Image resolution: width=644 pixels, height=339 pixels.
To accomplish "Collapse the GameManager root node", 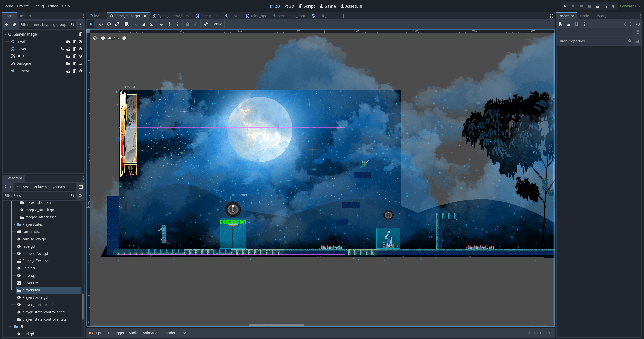I will 5,34.
